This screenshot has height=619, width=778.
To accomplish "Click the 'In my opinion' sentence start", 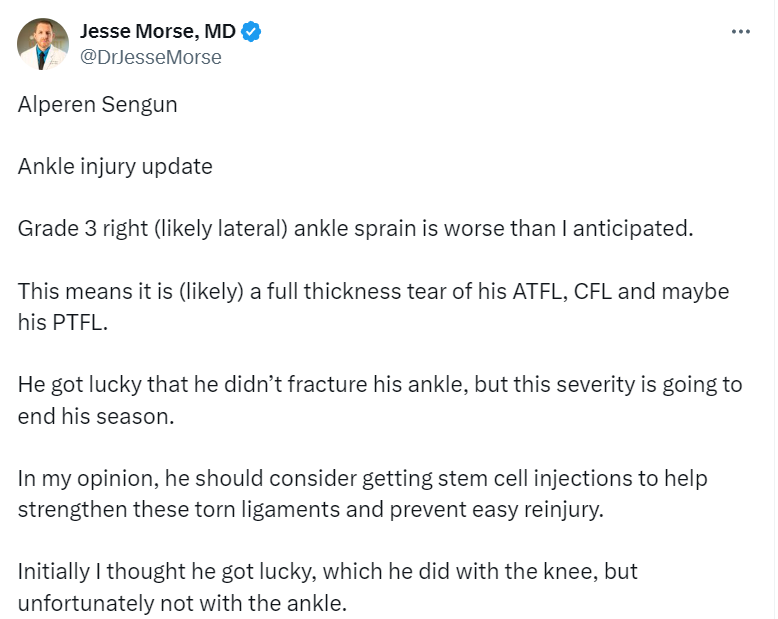I will pos(75,478).
